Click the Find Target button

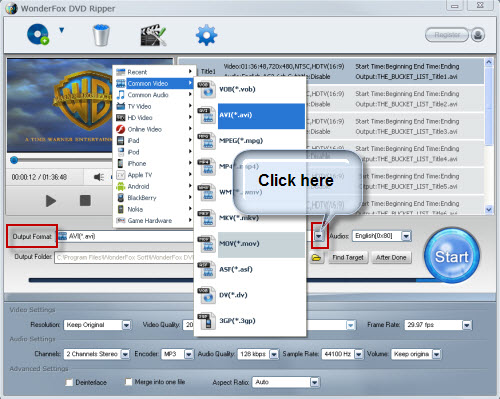tap(348, 257)
